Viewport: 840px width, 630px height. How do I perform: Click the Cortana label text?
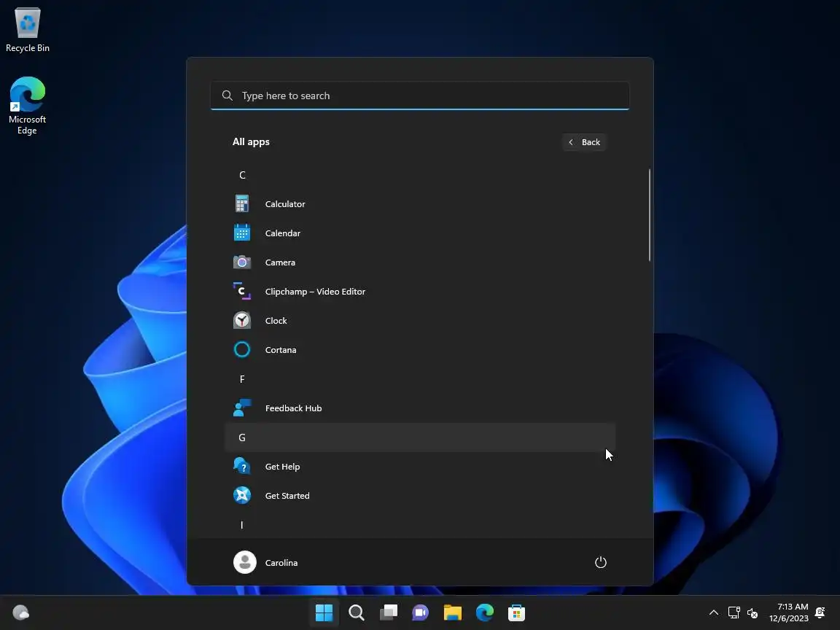(281, 349)
